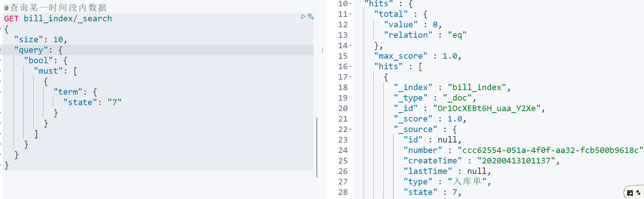Click the "value" : 8 response line
Screen dimensions: 644x199
(413, 25)
